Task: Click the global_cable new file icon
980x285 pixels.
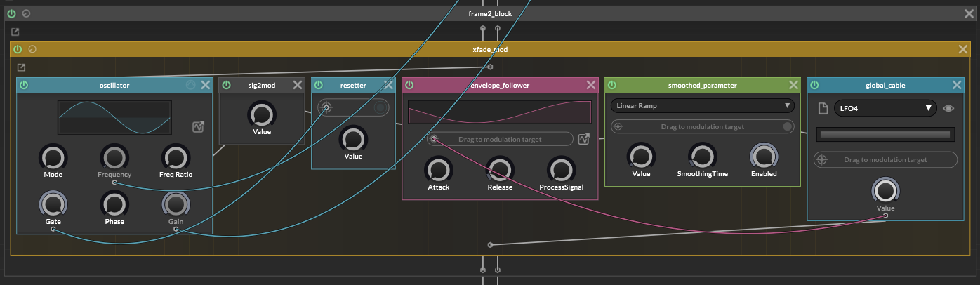Action: 822,108
